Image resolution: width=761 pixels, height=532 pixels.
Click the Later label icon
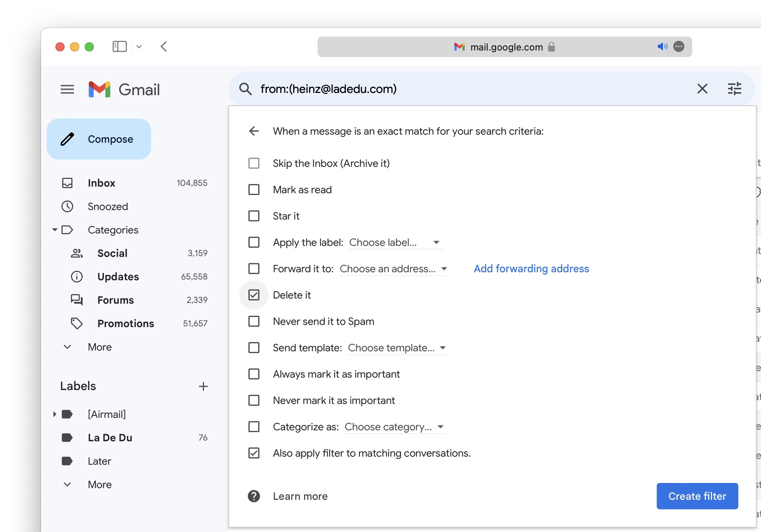coord(67,461)
